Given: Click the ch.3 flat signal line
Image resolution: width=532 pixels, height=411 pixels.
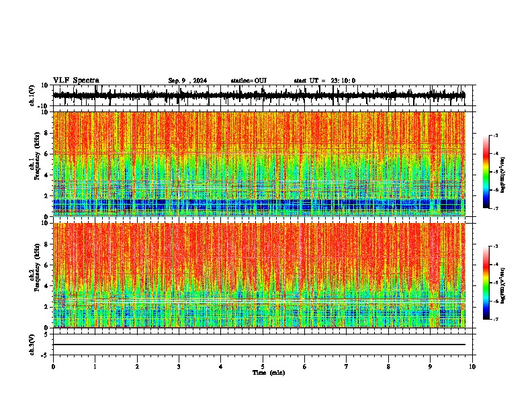Looking at the screenshot, I should coord(259,345).
